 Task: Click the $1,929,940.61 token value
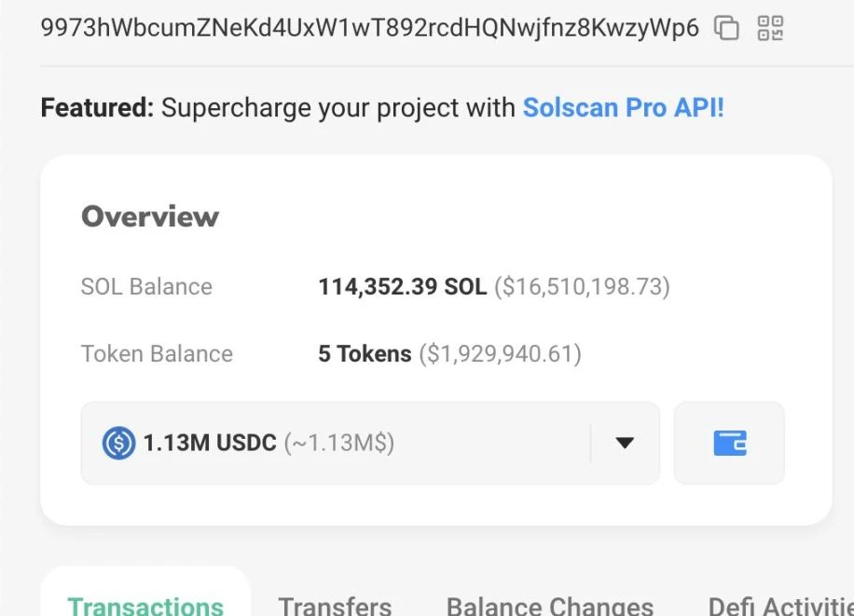pyautogui.click(x=500, y=354)
